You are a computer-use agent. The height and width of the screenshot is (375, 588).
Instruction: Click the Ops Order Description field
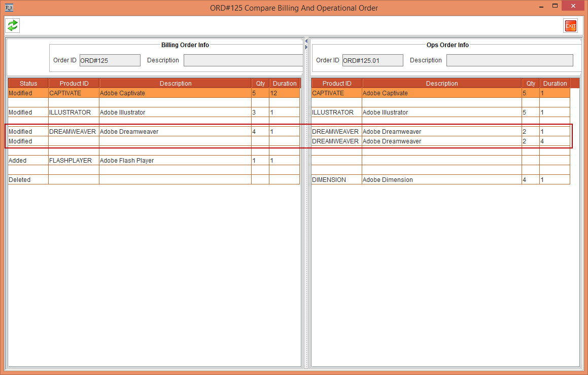click(509, 60)
